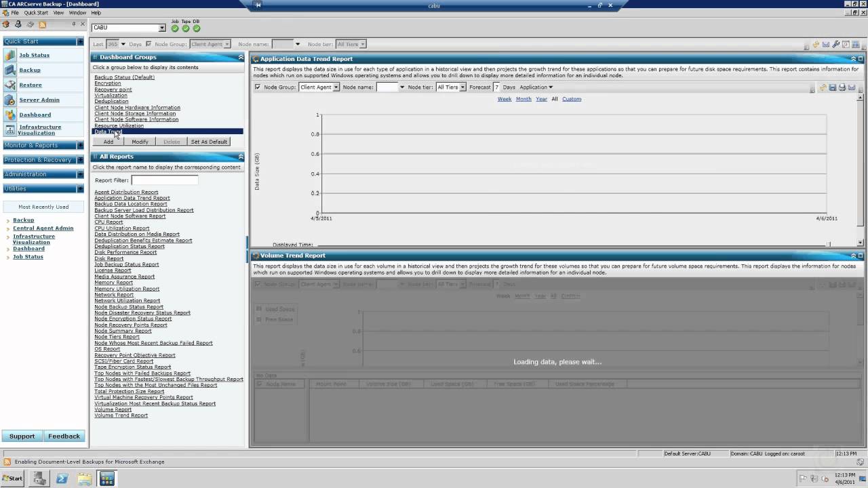The height and width of the screenshot is (488, 868).
Task: Open the CABU server dropdown
Action: coord(162,28)
